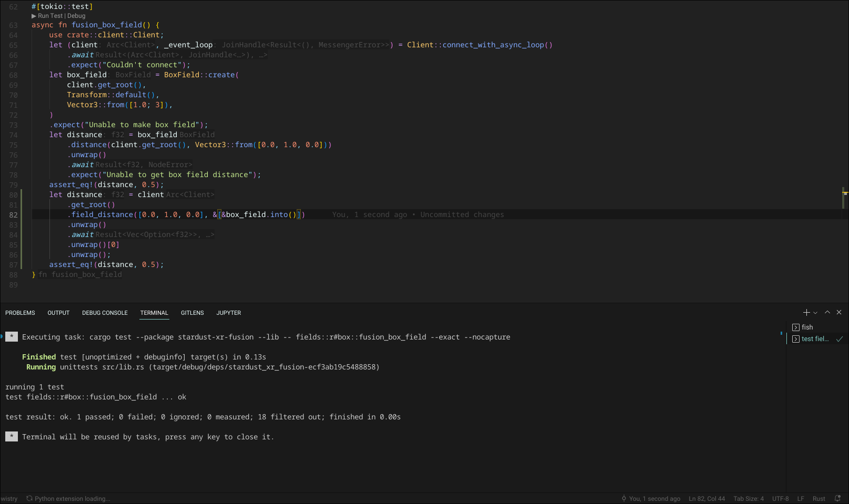Click the Debug code lens link
This screenshot has width=849, height=504.
coord(76,16)
